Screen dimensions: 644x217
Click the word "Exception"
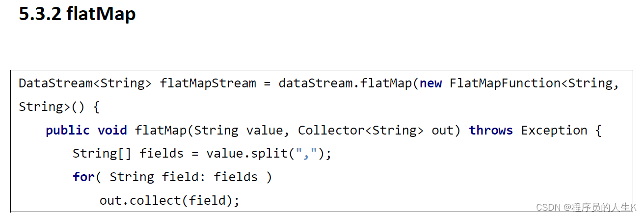click(554, 131)
